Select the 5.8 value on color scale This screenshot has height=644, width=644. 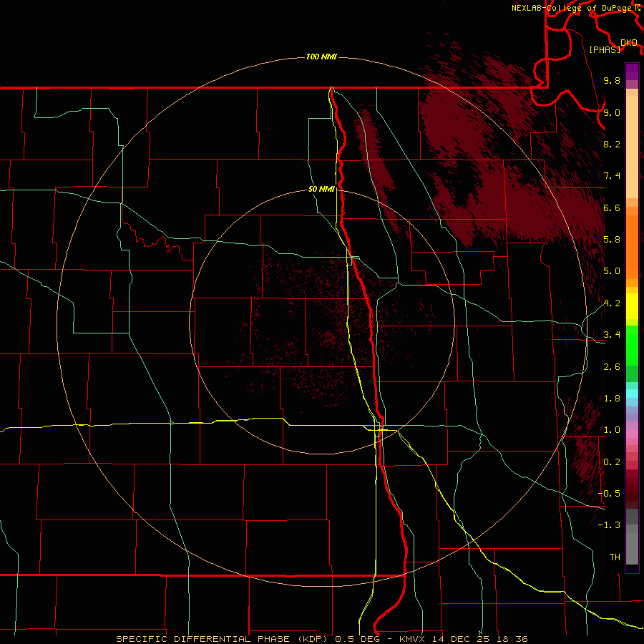pyautogui.click(x=612, y=240)
